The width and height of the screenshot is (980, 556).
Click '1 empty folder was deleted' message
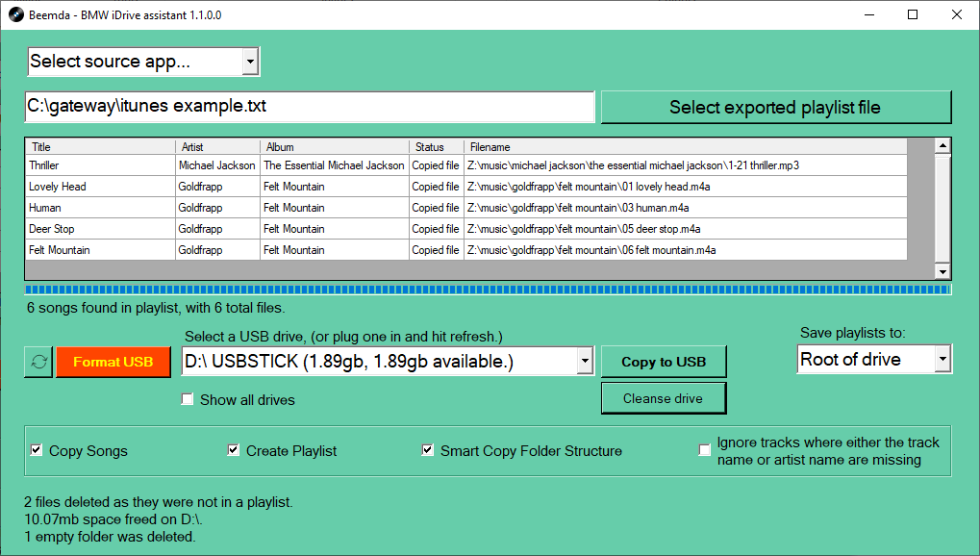tap(110, 537)
